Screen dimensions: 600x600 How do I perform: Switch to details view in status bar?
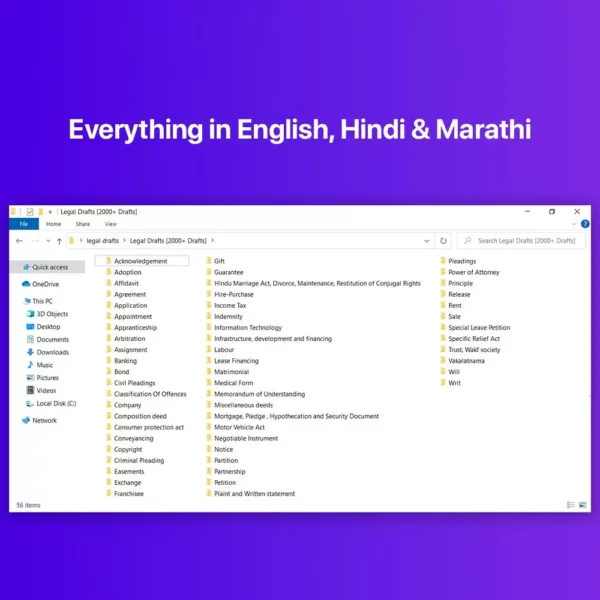[x=571, y=505]
